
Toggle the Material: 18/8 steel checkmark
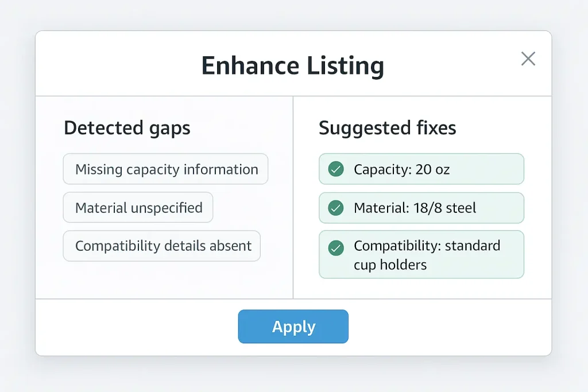(x=335, y=208)
